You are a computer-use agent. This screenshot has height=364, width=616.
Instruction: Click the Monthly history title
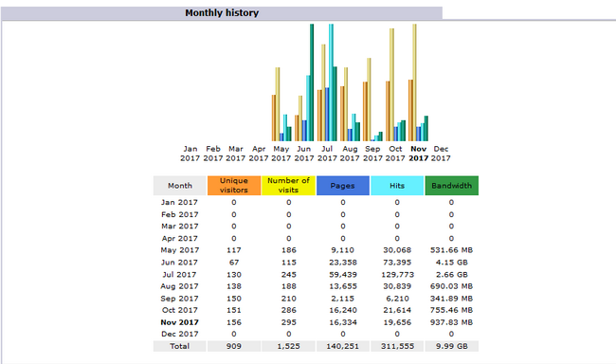coord(222,13)
